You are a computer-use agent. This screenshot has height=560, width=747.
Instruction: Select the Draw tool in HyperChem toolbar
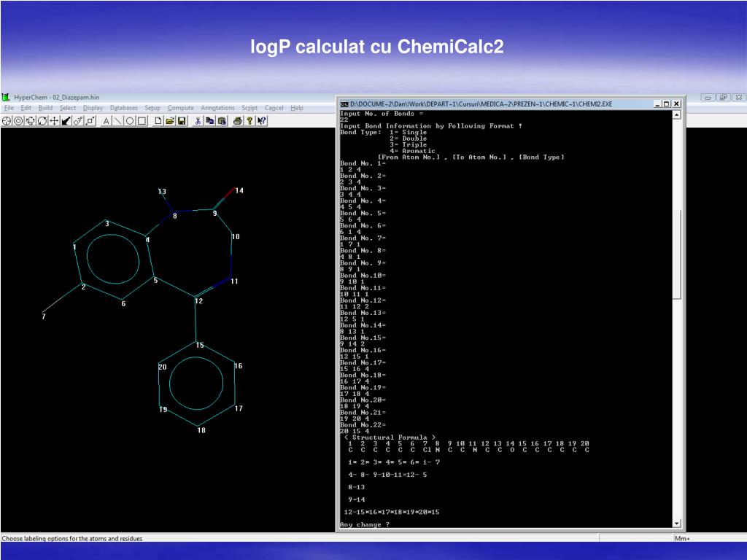click(x=7, y=121)
